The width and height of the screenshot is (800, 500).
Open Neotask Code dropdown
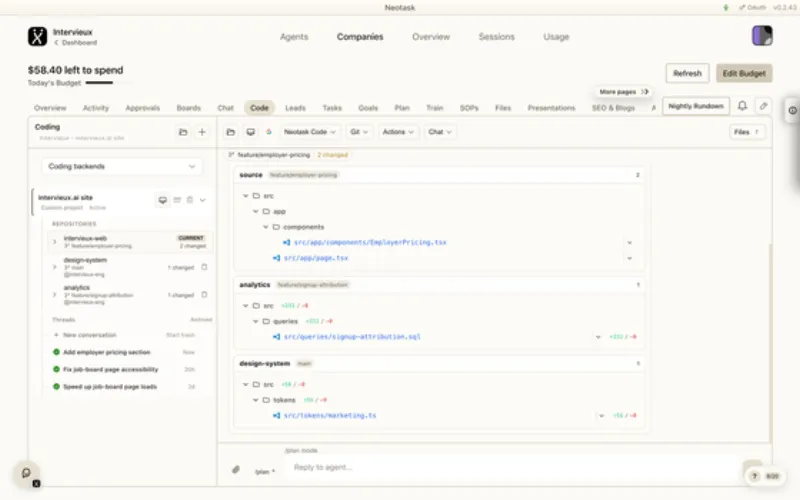pyautogui.click(x=310, y=132)
